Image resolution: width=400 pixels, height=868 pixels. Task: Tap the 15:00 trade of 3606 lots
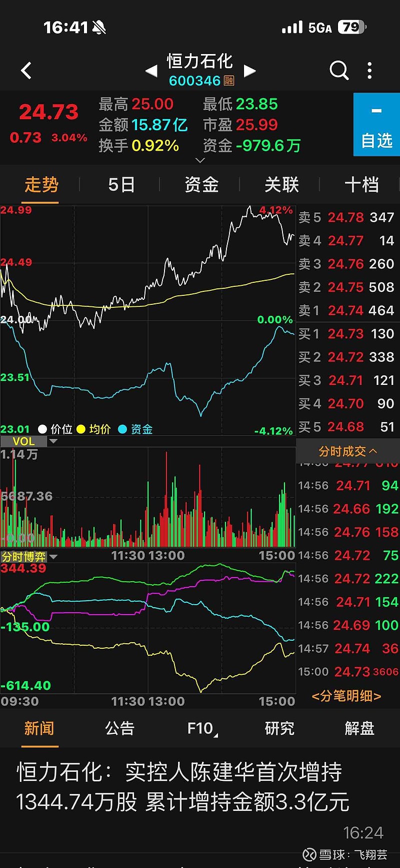tap(348, 672)
